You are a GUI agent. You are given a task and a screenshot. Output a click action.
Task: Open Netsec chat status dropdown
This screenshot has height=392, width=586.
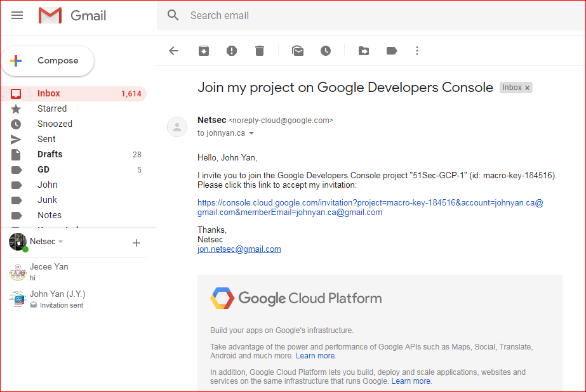(60, 242)
